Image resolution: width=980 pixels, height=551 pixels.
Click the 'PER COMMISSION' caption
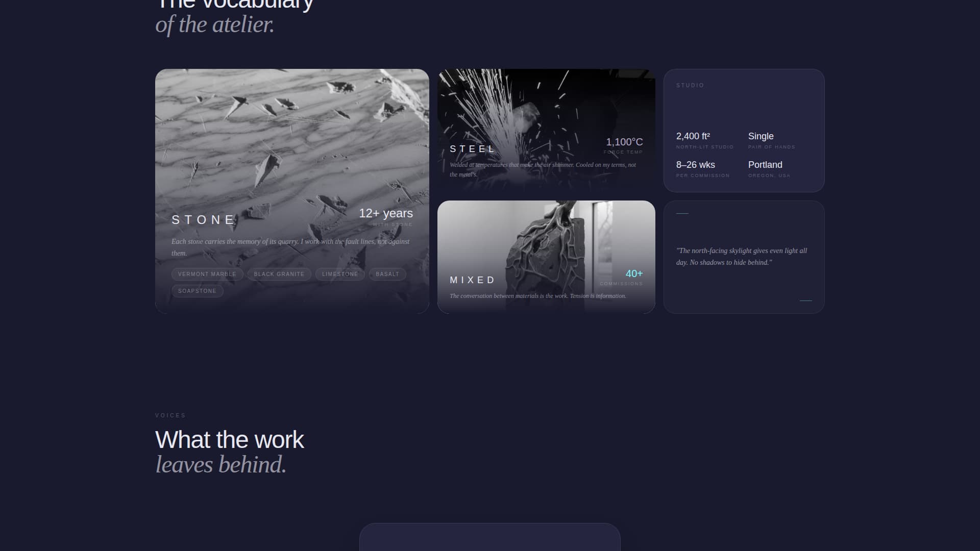(703, 176)
